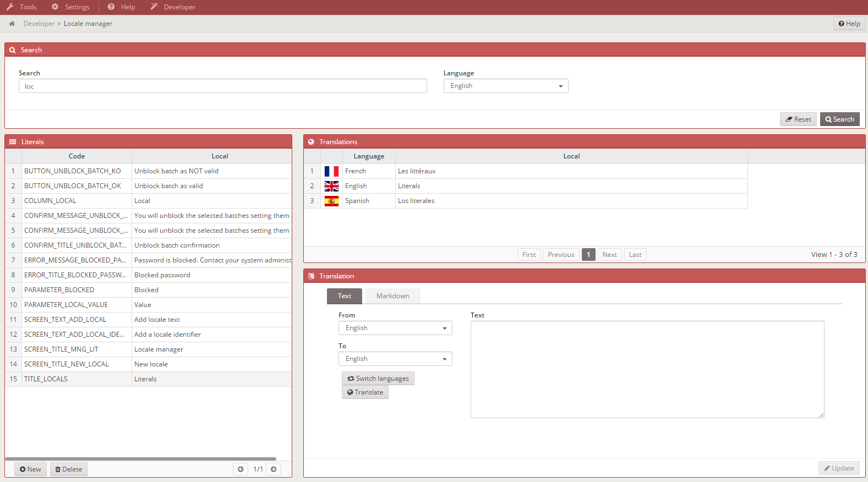Open the search Language dropdown
This screenshot has height=482, width=868.
click(506, 86)
